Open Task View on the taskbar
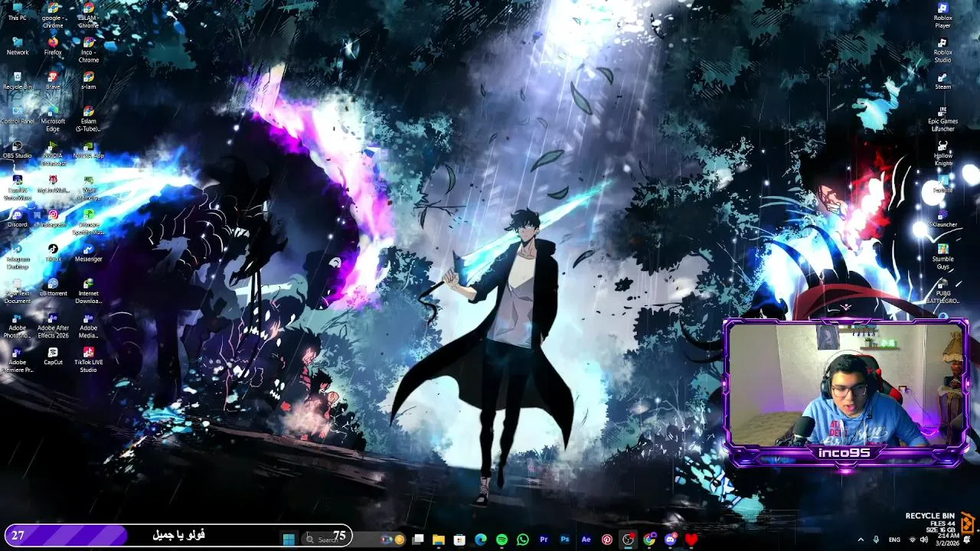This screenshot has height=551, width=980. point(418,540)
